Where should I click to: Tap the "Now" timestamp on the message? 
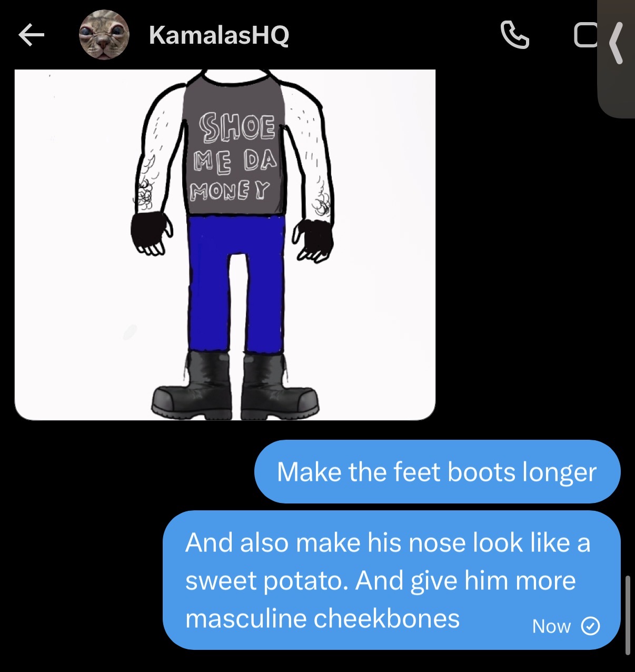(x=551, y=626)
